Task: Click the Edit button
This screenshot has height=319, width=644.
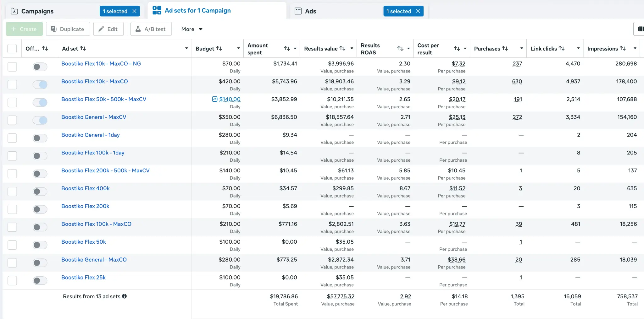Action: click(108, 29)
